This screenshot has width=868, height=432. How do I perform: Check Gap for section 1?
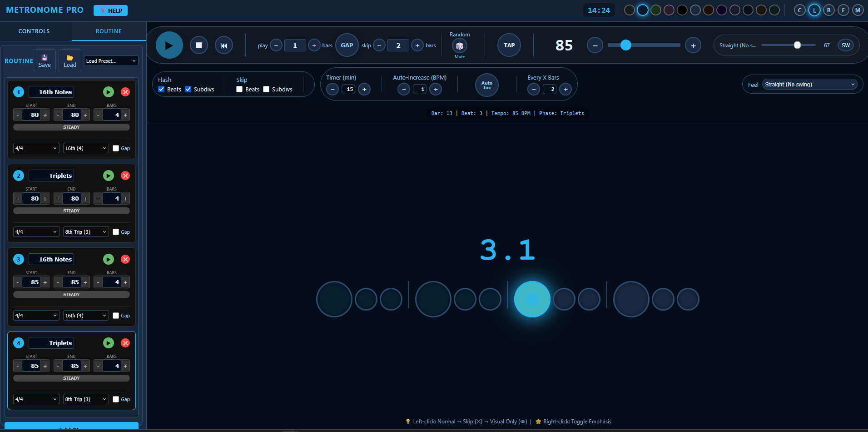point(116,148)
